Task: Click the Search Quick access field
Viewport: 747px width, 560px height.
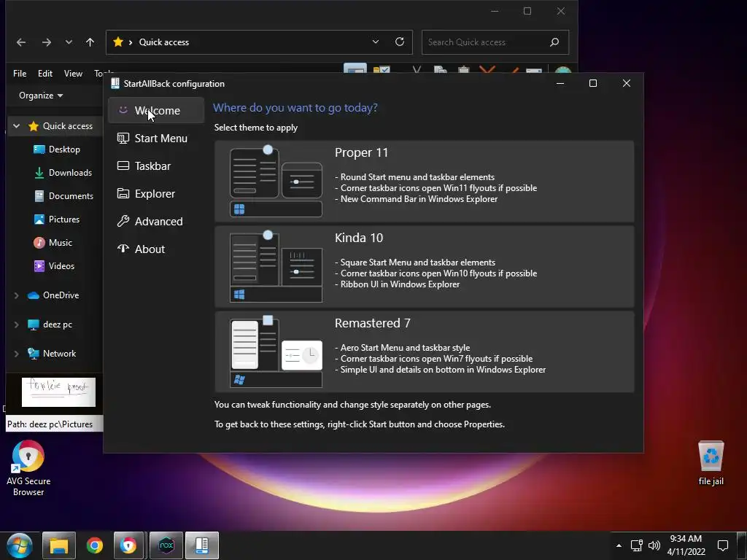Action: pyautogui.click(x=495, y=42)
